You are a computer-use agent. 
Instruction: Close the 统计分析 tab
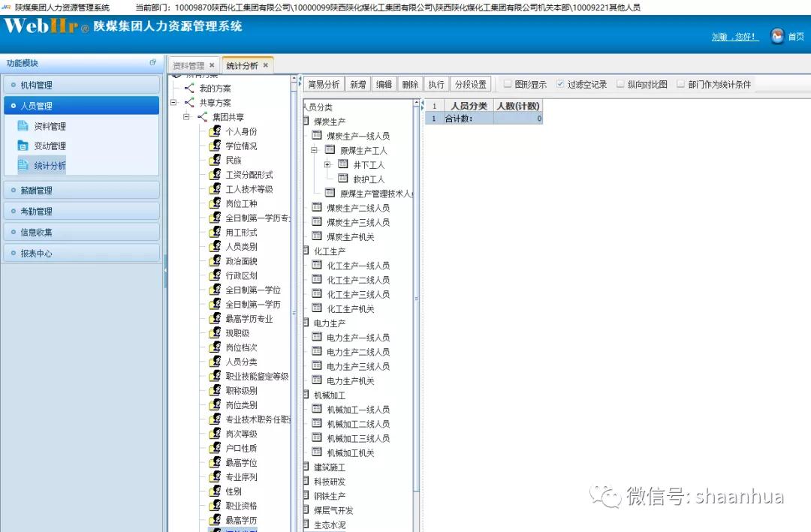click(265, 66)
